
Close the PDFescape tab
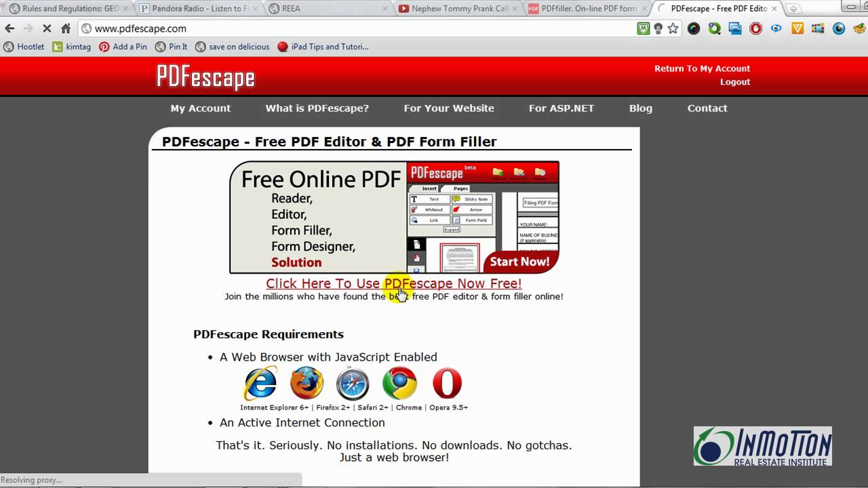point(774,9)
